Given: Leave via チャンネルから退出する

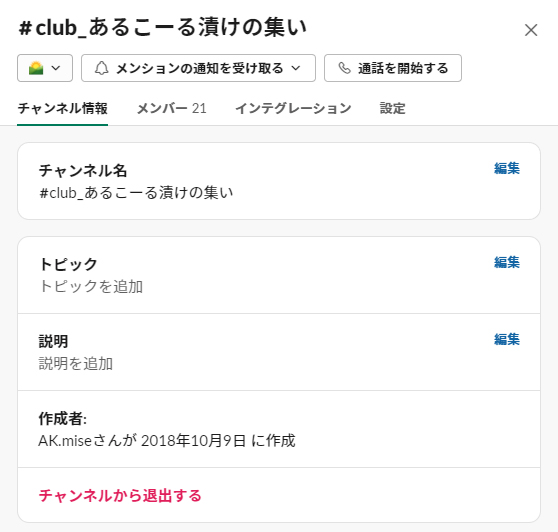Looking at the screenshot, I should [x=120, y=495].
